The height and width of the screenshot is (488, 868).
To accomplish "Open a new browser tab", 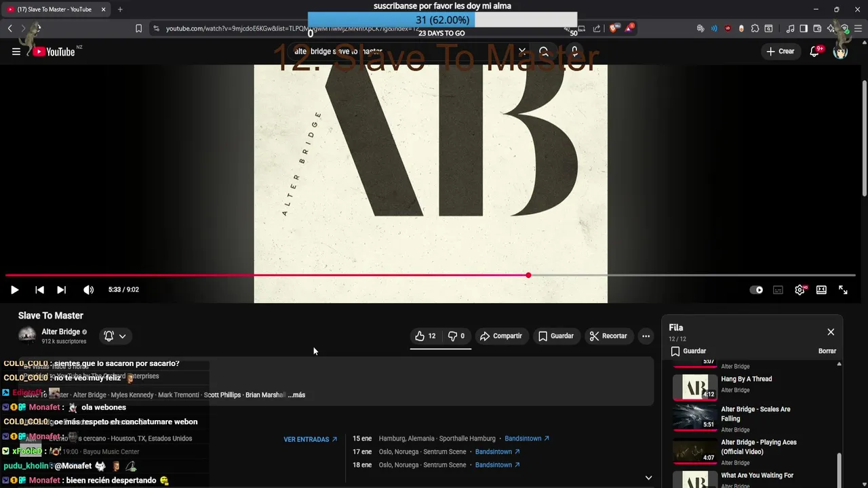I will pos(120,9).
